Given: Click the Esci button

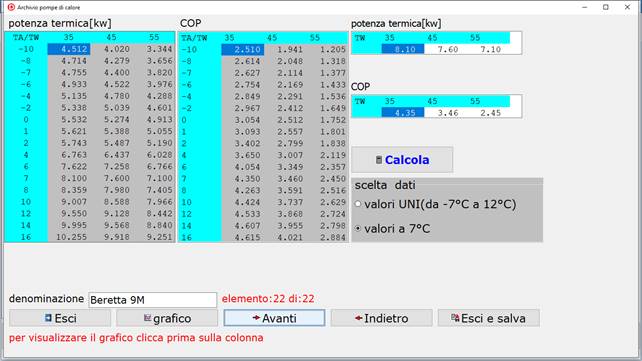Looking at the screenshot, I should pyautogui.click(x=60, y=318).
